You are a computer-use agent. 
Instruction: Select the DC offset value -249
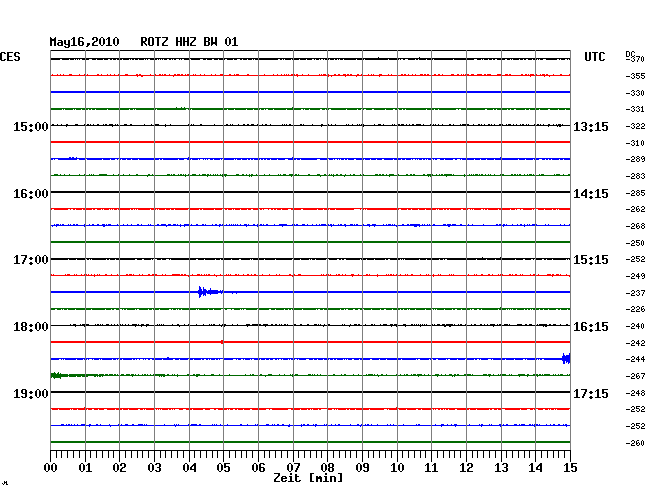(x=635, y=276)
